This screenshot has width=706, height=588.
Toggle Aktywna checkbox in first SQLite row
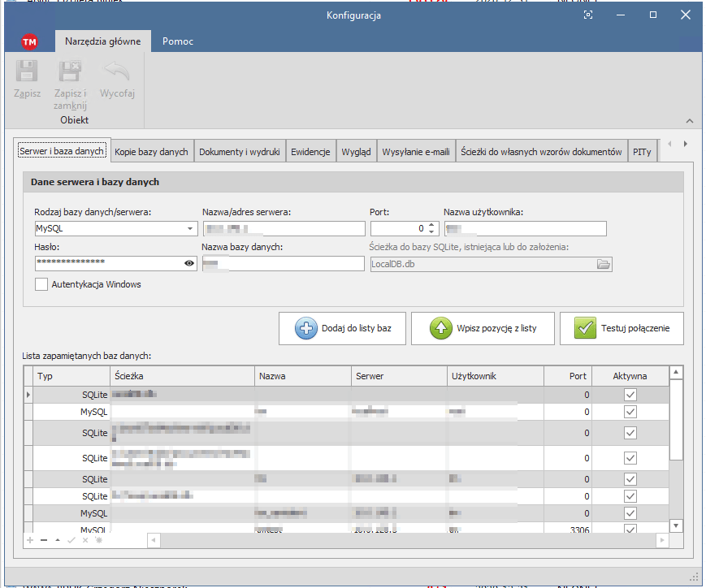(x=630, y=395)
